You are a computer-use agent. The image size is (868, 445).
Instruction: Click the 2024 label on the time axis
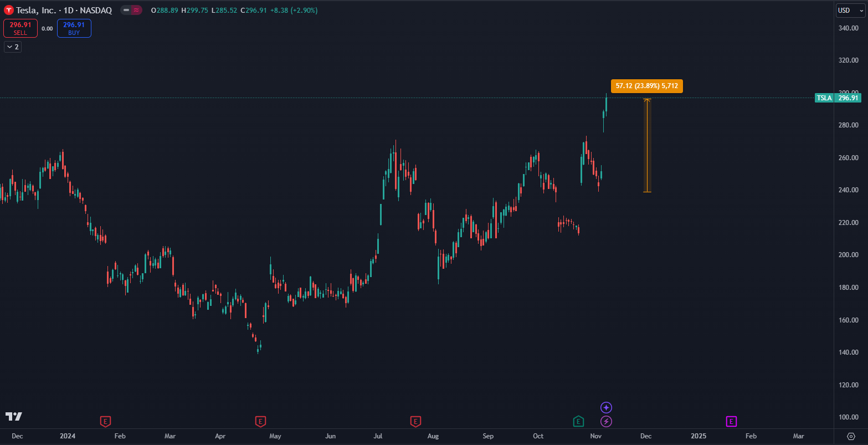pos(68,436)
